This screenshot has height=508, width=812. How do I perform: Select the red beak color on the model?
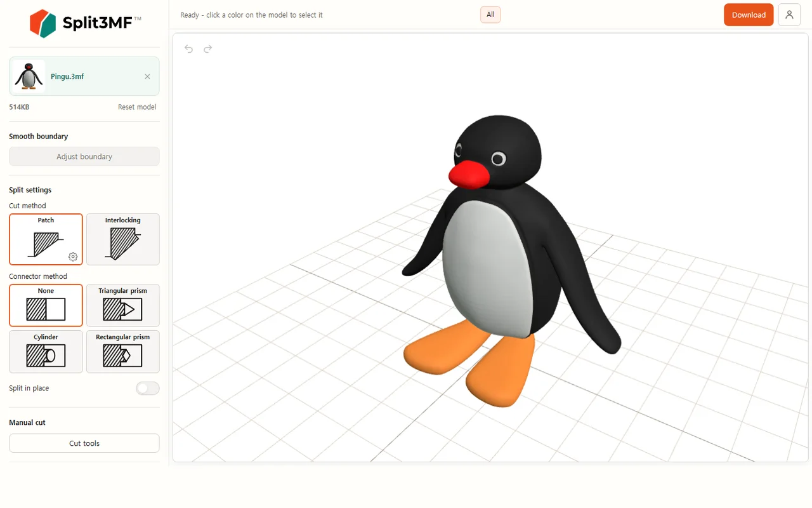pyautogui.click(x=469, y=175)
